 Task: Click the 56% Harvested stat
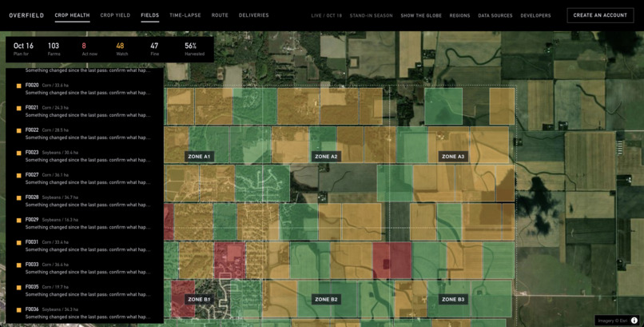194,49
